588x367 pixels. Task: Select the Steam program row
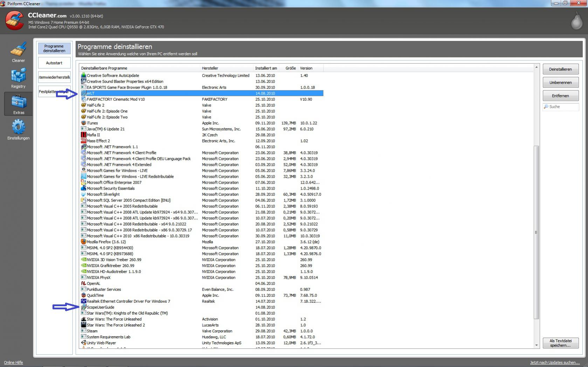tap(202, 331)
